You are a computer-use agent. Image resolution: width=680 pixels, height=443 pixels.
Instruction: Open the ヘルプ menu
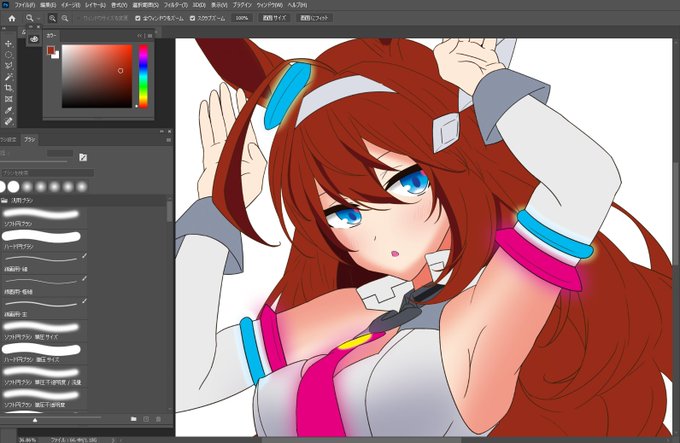tap(298, 5)
